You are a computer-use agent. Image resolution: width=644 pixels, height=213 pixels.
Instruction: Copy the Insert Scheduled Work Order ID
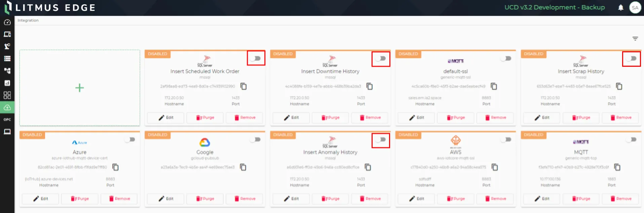tap(243, 86)
